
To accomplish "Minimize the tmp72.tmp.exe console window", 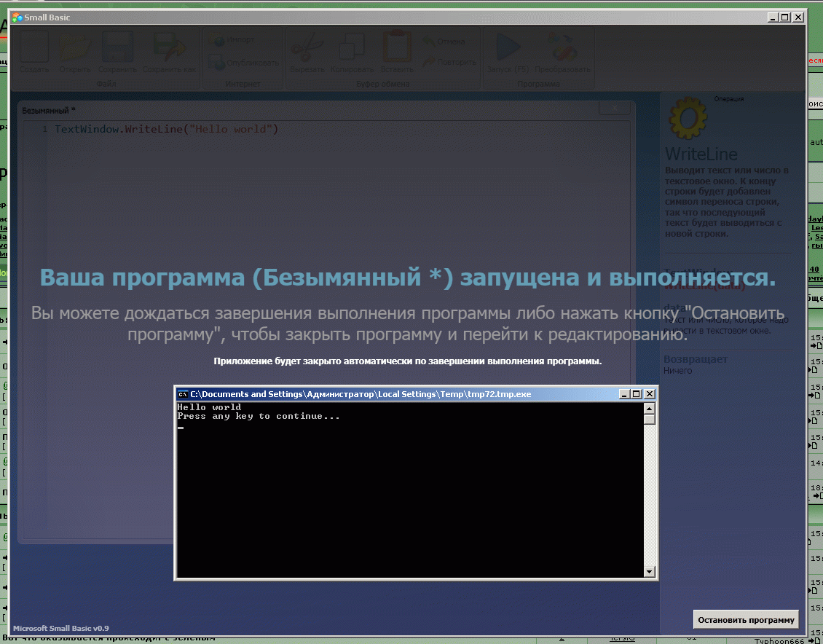I will click(x=624, y=394).
